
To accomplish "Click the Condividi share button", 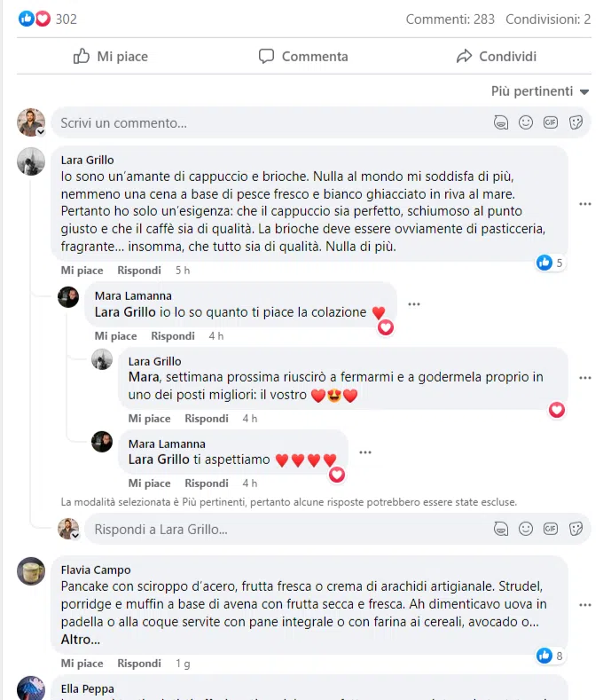I will [x=497, y=56].
